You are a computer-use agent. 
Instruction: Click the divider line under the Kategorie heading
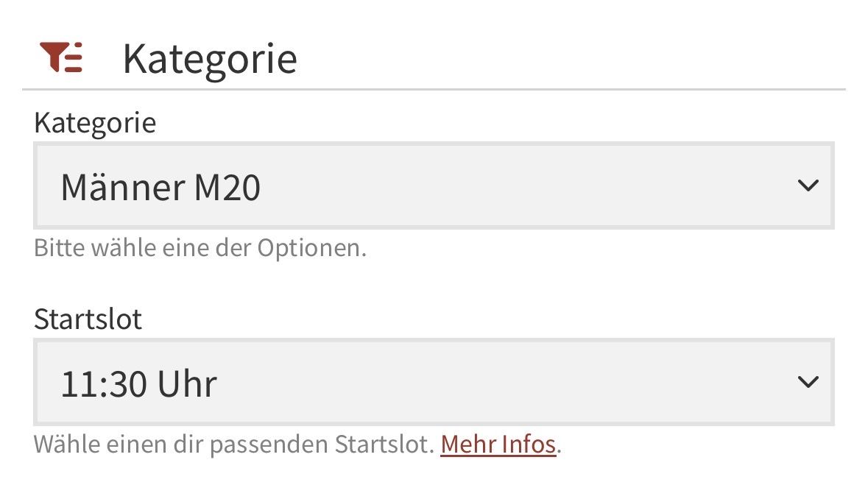434,89
